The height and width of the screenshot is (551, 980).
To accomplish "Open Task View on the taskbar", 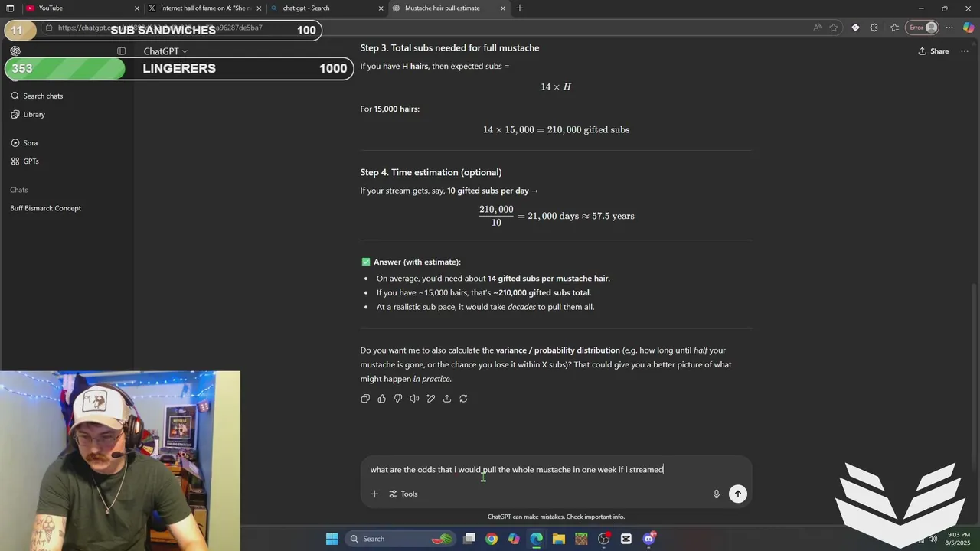I will coord(469,539).
